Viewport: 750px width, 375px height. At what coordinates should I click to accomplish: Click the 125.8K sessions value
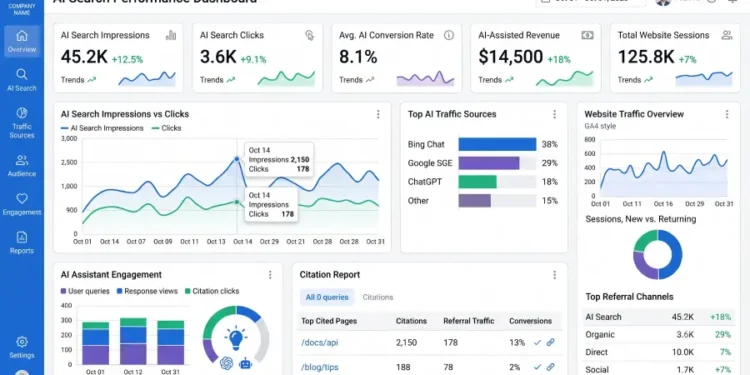click(646, 57)
